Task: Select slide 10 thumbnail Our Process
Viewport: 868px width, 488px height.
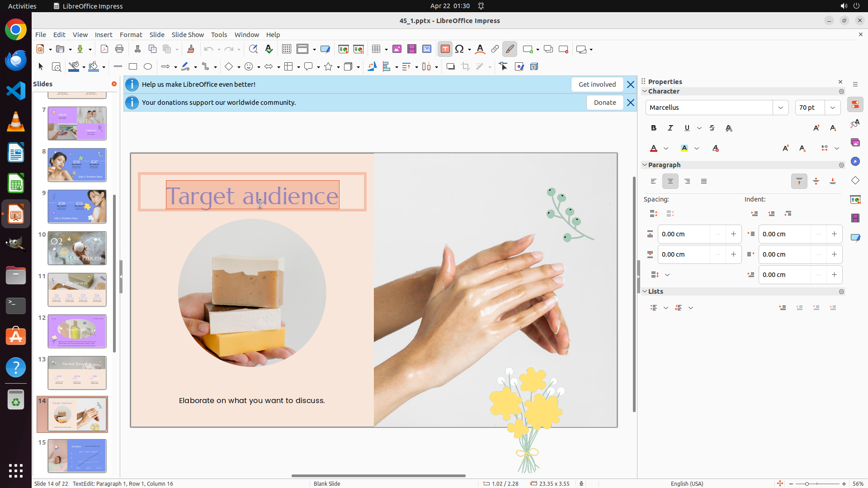Action: pyautogui.click(x=77, y=248)
